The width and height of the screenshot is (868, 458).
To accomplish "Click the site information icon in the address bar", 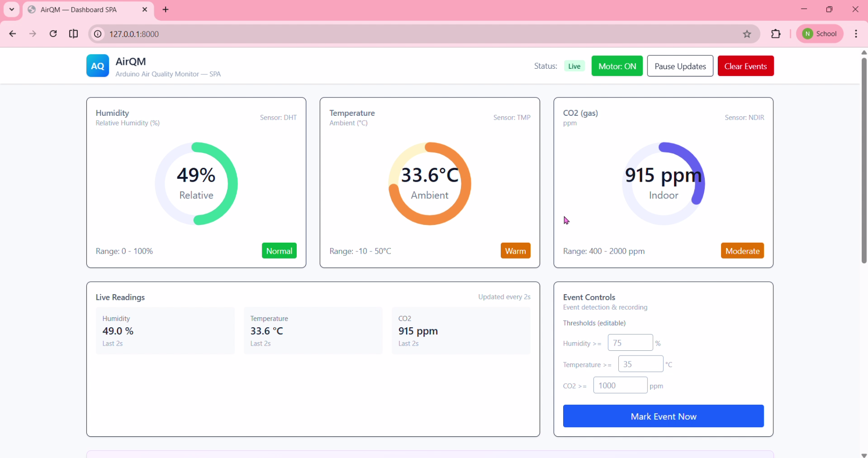I will tap(97, 34).
